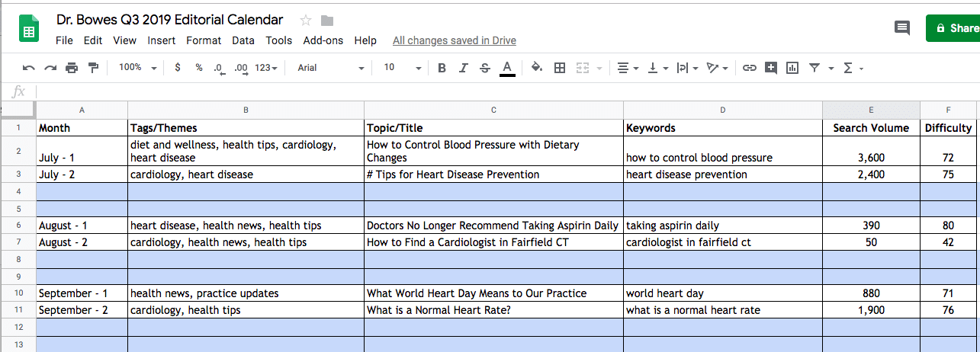Click the Create a filter icon
This screenshot has width=980, height=352.
pyautogui.click(x=815, y=68)
